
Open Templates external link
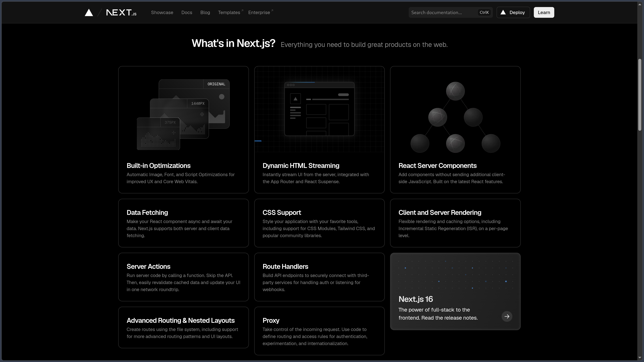[x=230, y=13]
